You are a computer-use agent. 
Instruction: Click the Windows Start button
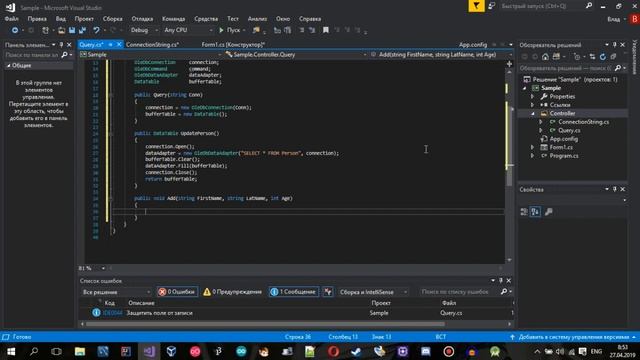click(11, 351)
